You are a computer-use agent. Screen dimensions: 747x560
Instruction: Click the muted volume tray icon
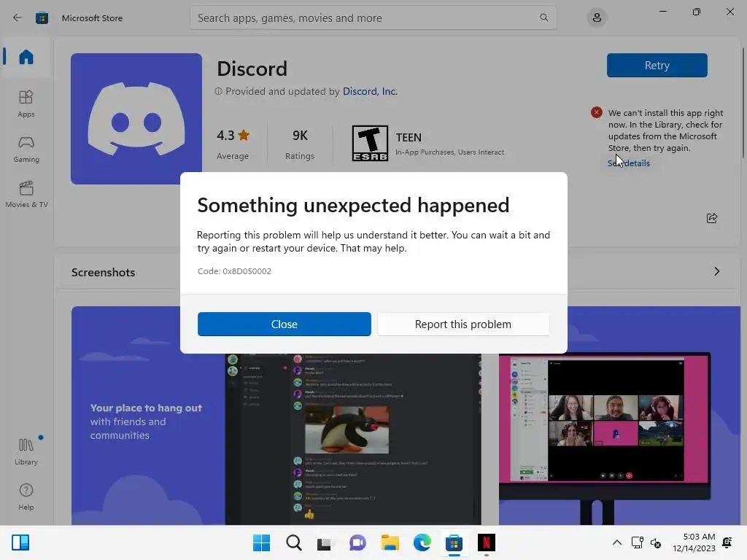[x=656, y=542]
